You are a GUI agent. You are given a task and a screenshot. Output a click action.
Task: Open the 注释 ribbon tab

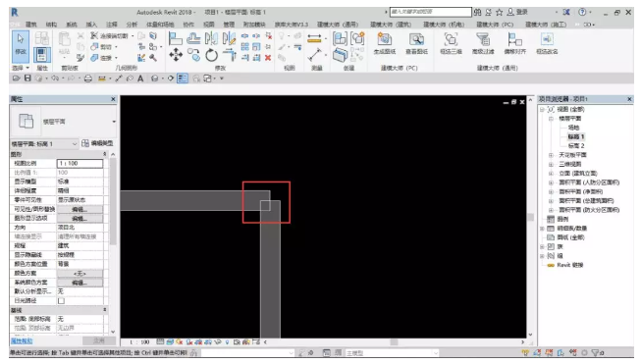112,25
